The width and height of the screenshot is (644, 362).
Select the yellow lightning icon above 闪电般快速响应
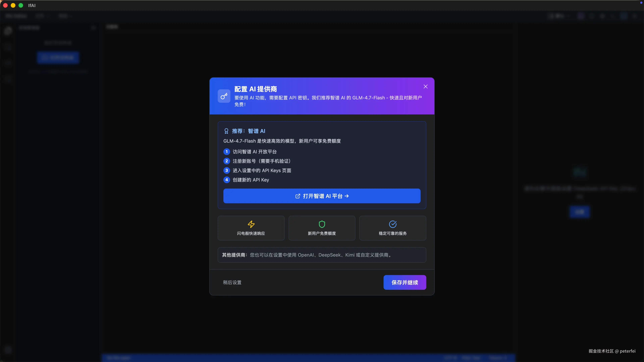click(x=251, y=224)
